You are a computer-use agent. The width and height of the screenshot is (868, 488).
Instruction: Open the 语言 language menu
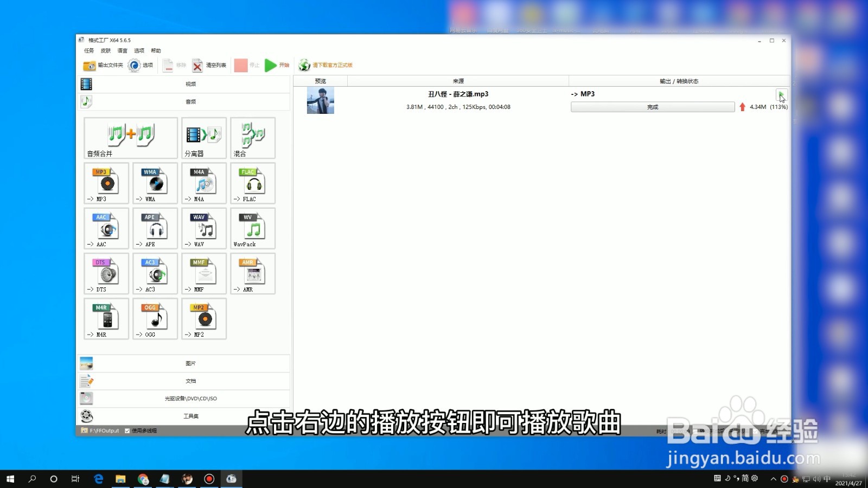pyautogui.click(x=122, y=50)
